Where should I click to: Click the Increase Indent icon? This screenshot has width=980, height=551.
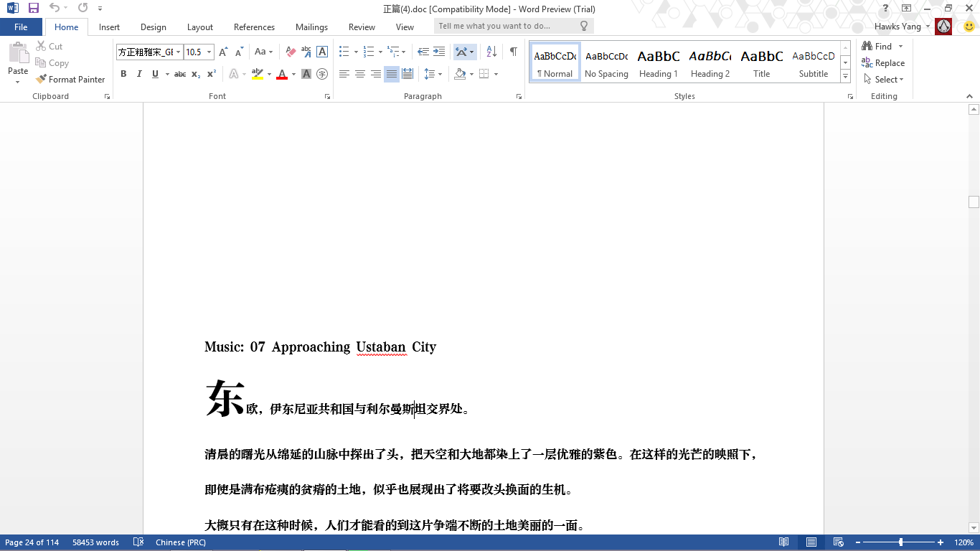pos(439,52)
